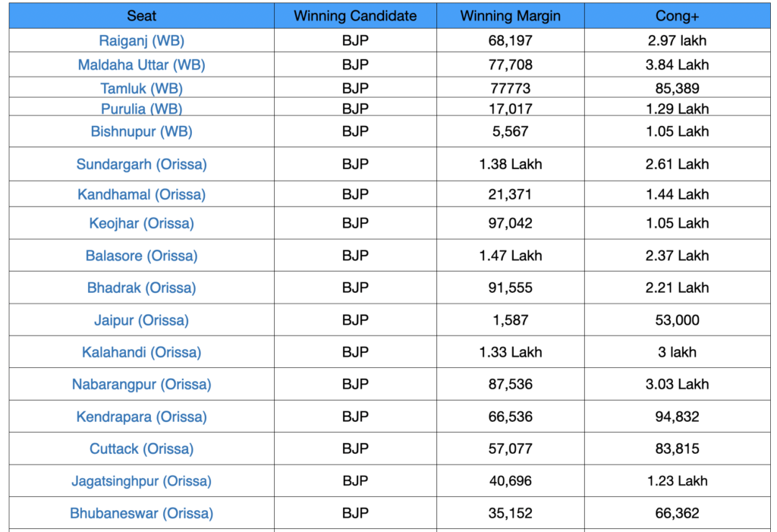Open the Cuttack (Orissa) seat link
Screen dimensions: 777x532
click(142, 449)
